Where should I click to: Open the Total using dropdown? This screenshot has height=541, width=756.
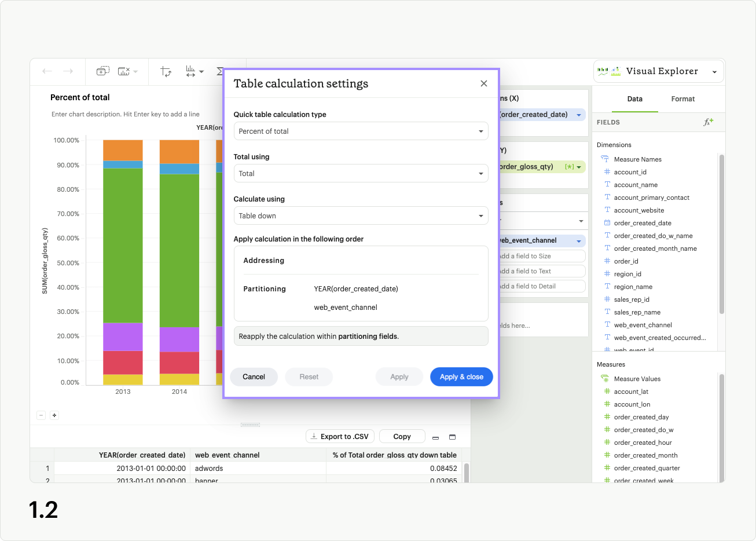pos(361,173)
